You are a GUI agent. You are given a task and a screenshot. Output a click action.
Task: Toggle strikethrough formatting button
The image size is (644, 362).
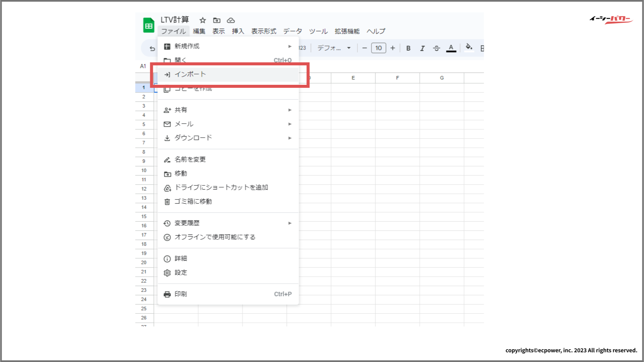tap(436, 48)
